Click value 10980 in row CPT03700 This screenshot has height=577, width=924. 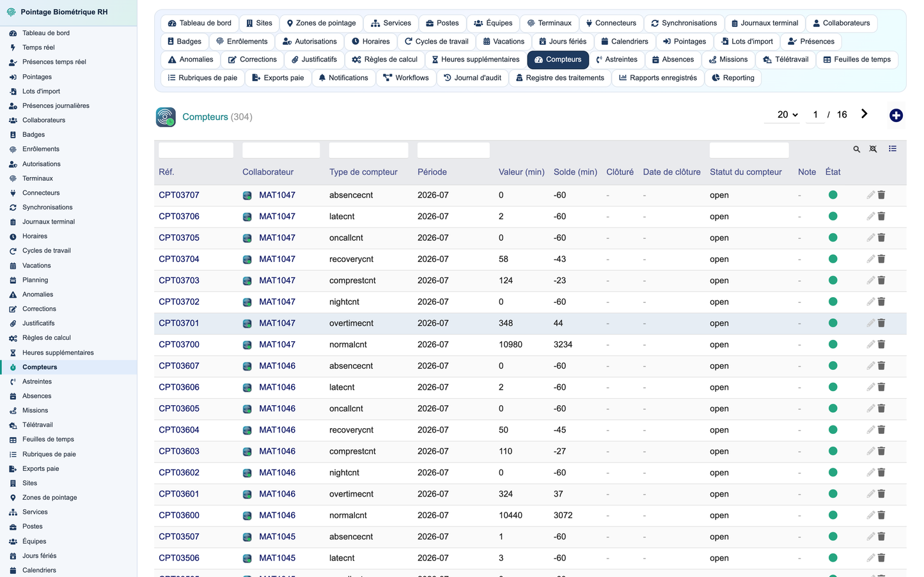(510, 344)
